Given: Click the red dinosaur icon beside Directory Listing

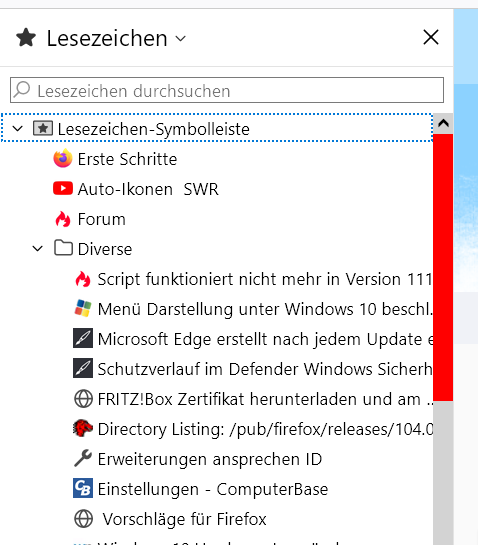Looking at the screenshot, I should [x=83, y=428].
